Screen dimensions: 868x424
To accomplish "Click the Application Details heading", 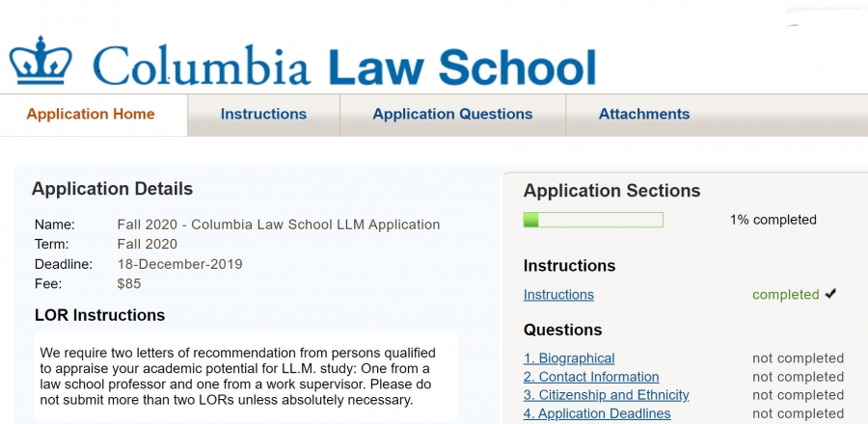I will pos(112,189).
